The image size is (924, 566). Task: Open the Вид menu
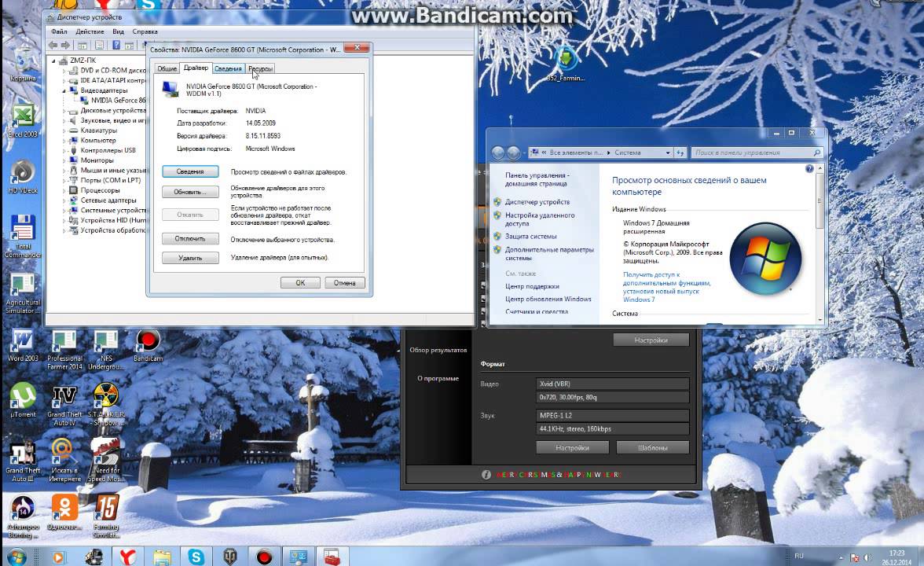(118, 31)
